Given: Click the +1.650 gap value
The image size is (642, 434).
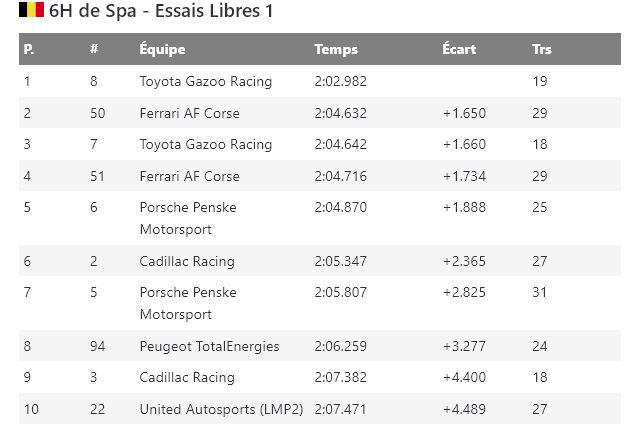Looking at the screenshot, I should coord(465,113).
